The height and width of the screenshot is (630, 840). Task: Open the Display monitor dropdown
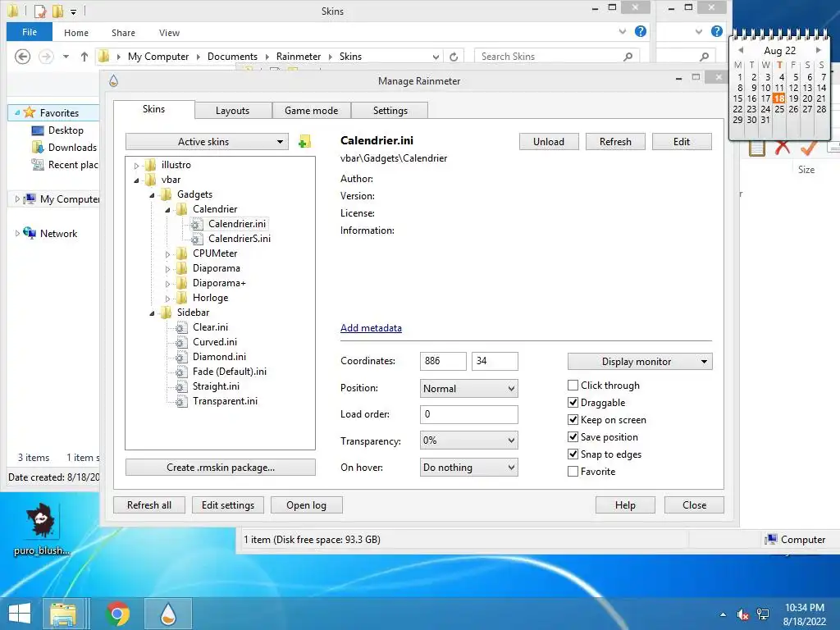[640, 362]
